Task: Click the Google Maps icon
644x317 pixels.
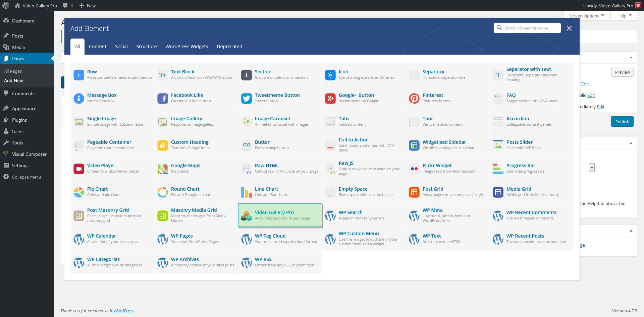Action: coord(163,169)
